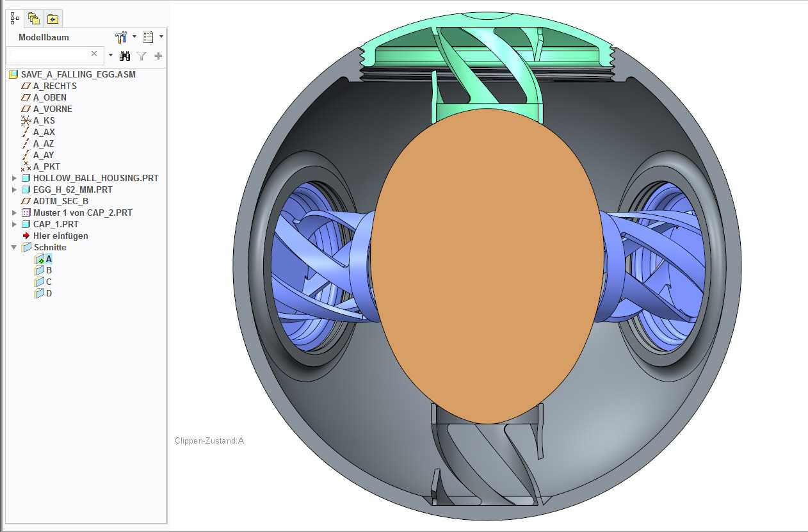Select Muster 1 von CAP_2.PRT
This screenshot has height=532, width=808.
(x=83, y=213)
